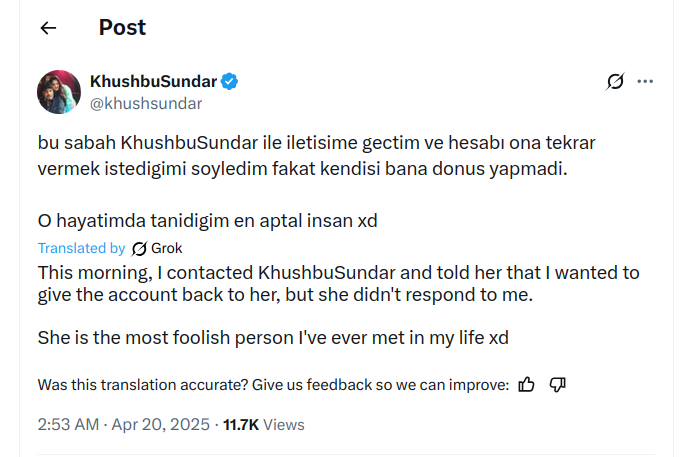Open the @khushsundar handle link
The height and width of the screenshot is (457, 688).
pyautogui.click(x=146, y=103)
